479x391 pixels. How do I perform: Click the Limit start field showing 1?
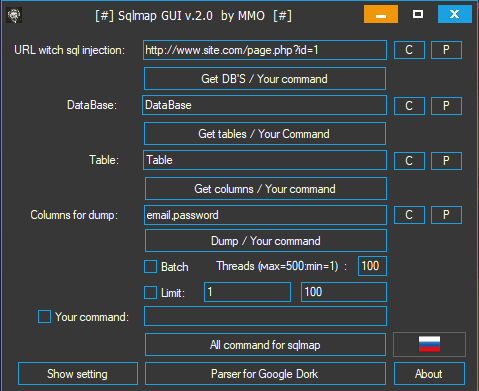(x=247, y=292)
